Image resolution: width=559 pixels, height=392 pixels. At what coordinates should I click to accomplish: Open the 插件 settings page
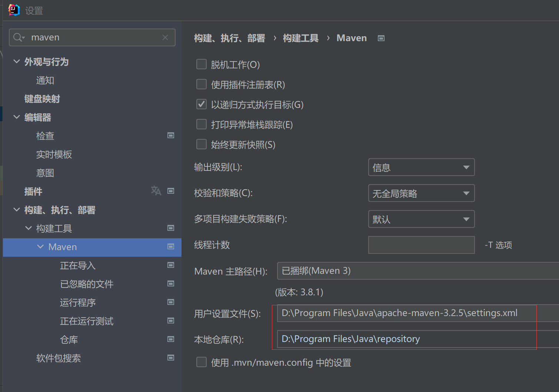click(x=33, y=192)
